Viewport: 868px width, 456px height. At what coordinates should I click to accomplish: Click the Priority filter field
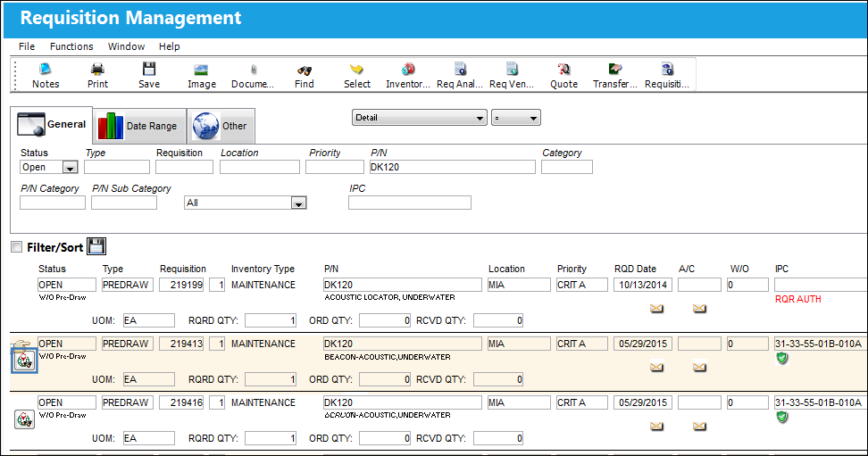pyautogui.click(x=335, y=167)
